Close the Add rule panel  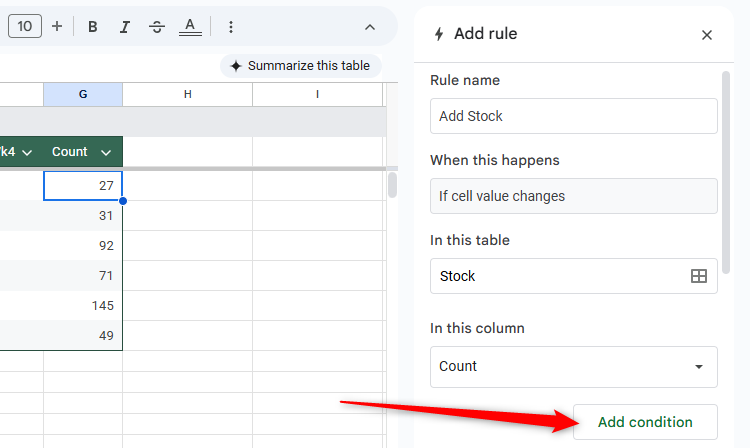click(x=707, y=35)
